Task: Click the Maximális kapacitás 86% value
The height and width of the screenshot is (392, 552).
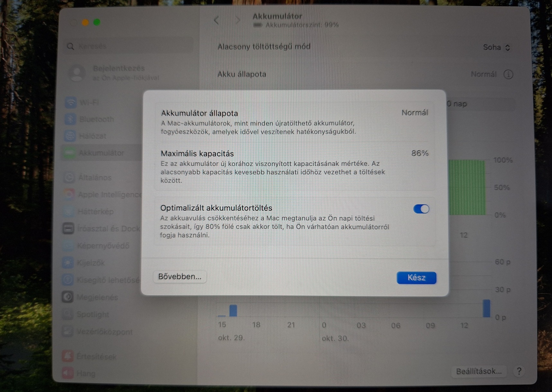Action: coord(420,153)
